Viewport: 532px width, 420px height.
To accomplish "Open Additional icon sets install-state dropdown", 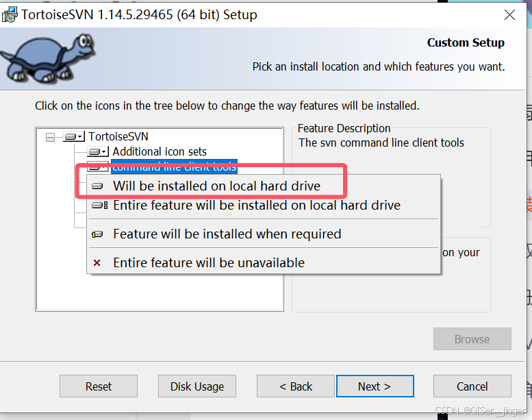I will coord(98,151).
